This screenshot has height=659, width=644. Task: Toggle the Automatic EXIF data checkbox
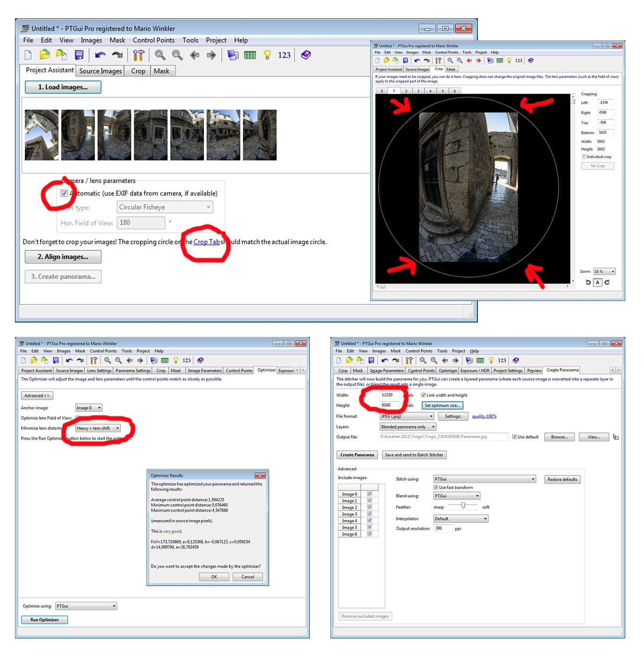click(x=64, y=193)
